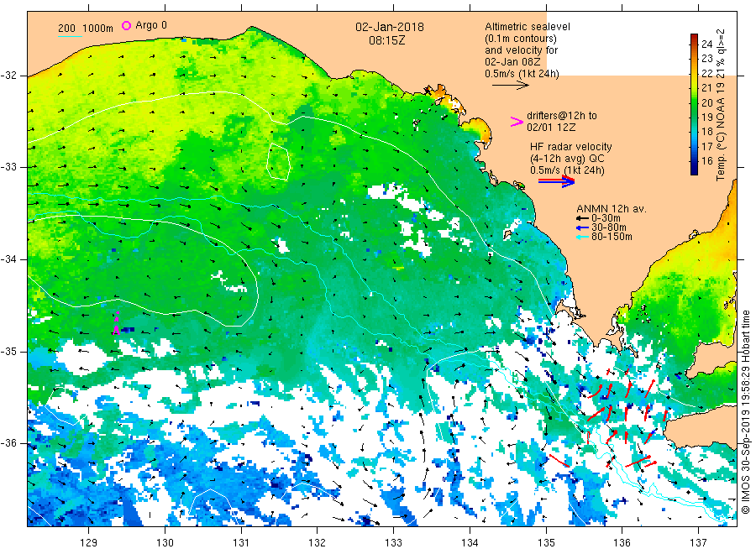The width and height of the screenshot is (756, 554).
Task: Click the temperature color bar scale
Action: (x=695, y=104)
